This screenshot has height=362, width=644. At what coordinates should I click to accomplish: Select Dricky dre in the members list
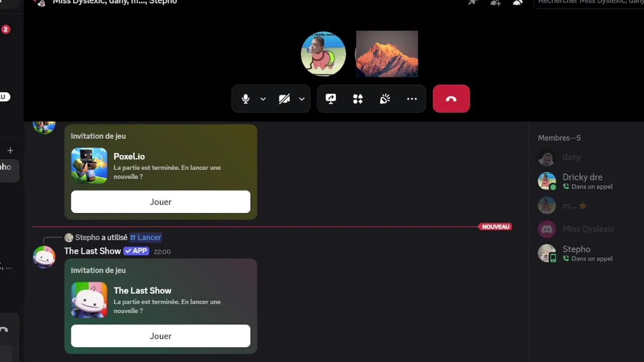pyautogui.click(x=584, y=181)
